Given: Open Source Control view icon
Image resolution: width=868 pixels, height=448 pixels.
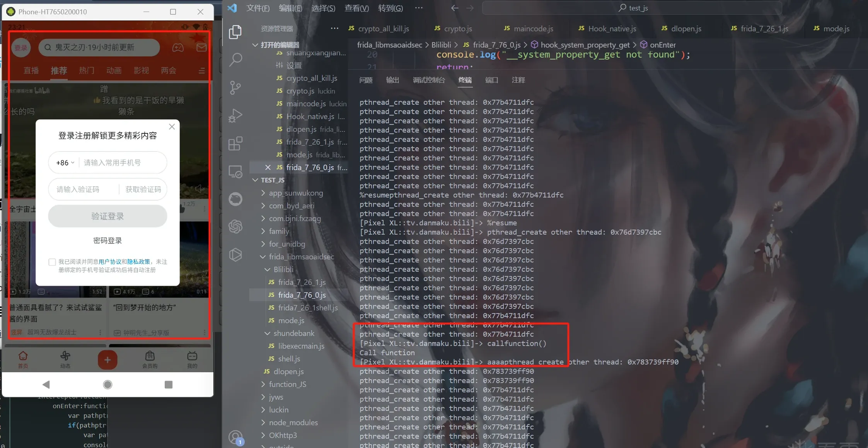Looking at the screenshot, I should (x=235, y=88).
